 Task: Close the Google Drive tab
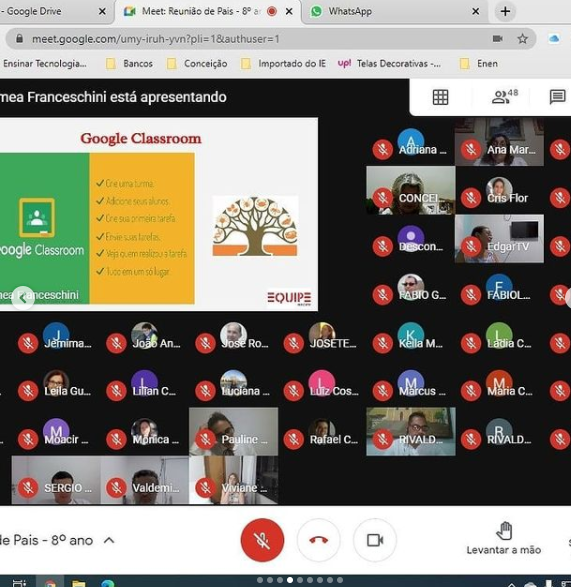102,12
